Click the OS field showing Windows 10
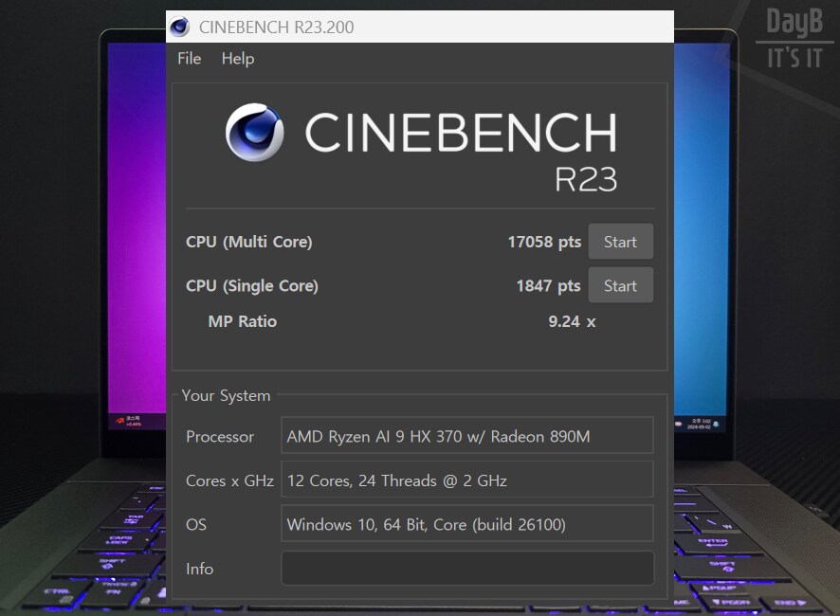The image size is (840, 616). [467, 524]
